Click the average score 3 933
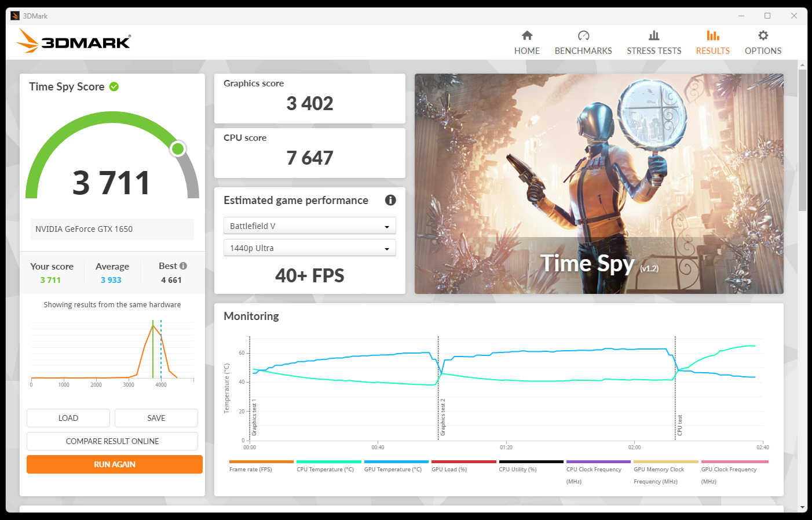 pyautogui.click(x=111, y=280)
